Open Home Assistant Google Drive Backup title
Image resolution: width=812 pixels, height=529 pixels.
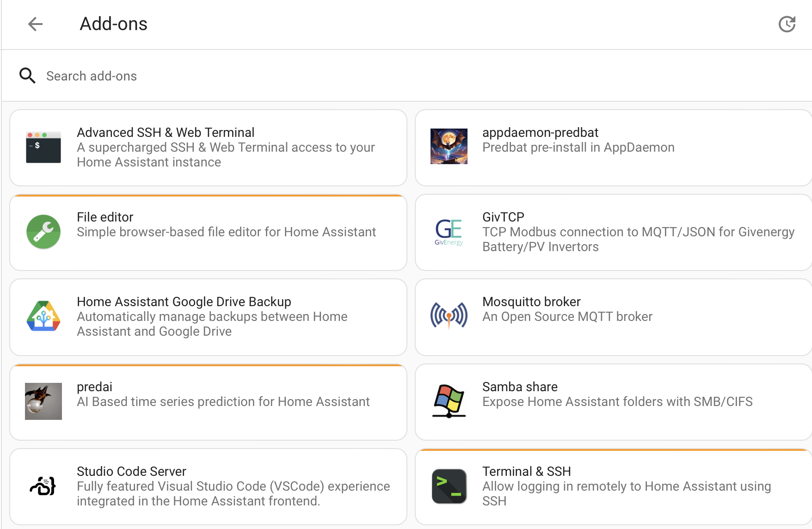coord(184,301)
